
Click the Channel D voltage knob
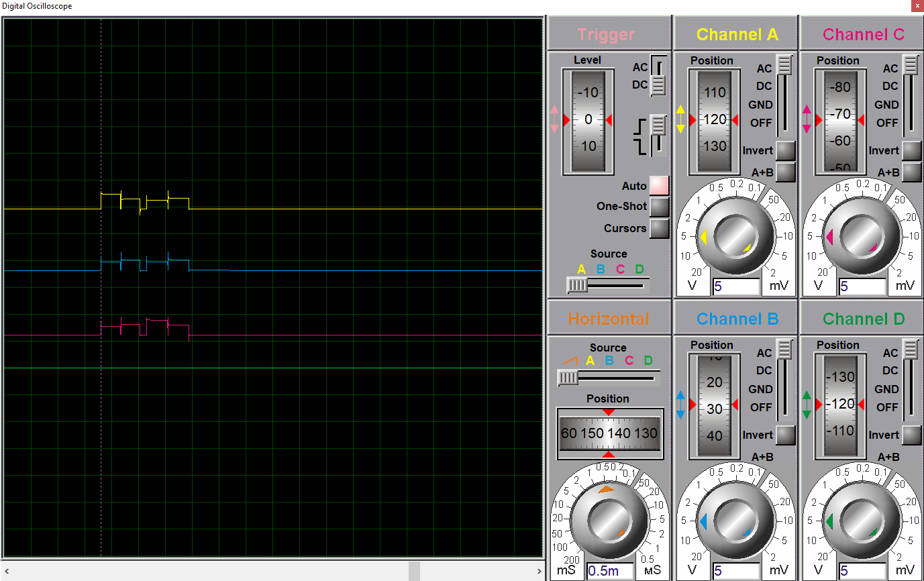(862, 521)
